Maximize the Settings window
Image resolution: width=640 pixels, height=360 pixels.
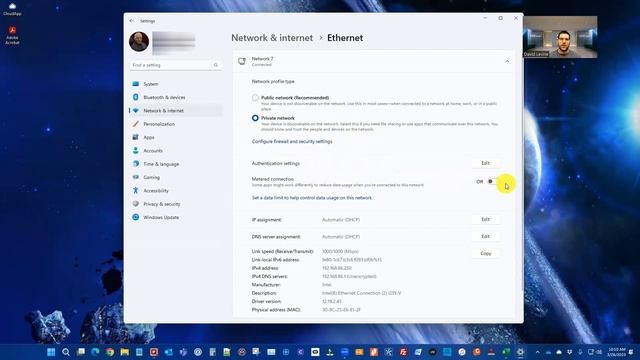(500, 18)
